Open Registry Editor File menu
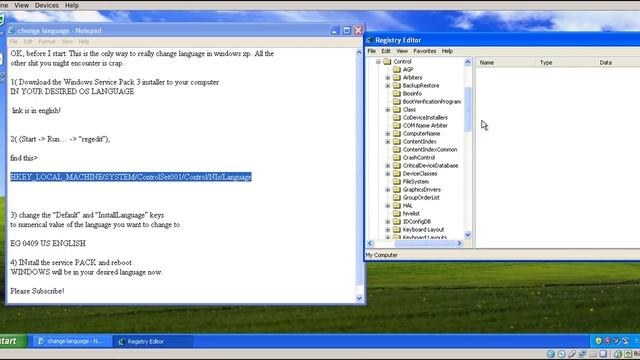This screenshot has height=360, width=640. point(372,51)
